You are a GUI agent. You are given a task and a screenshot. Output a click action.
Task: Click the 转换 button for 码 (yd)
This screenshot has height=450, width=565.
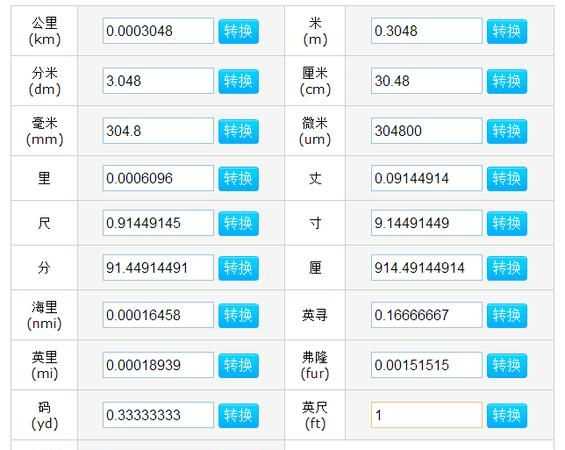coord(239,415)
